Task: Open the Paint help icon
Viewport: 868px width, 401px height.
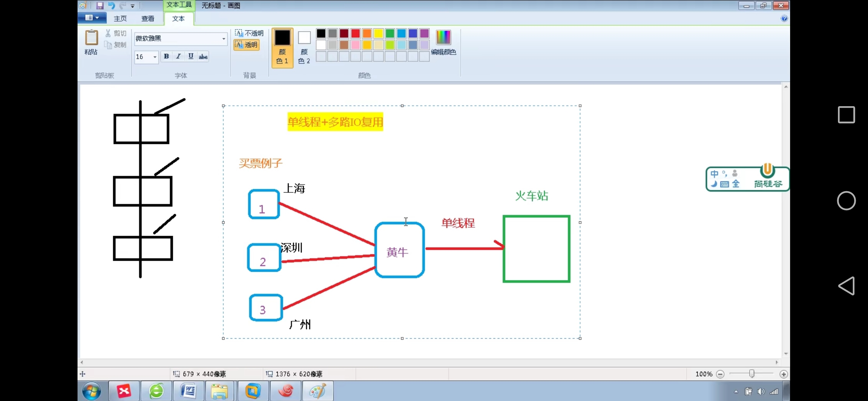Action: tap(784, 19)
